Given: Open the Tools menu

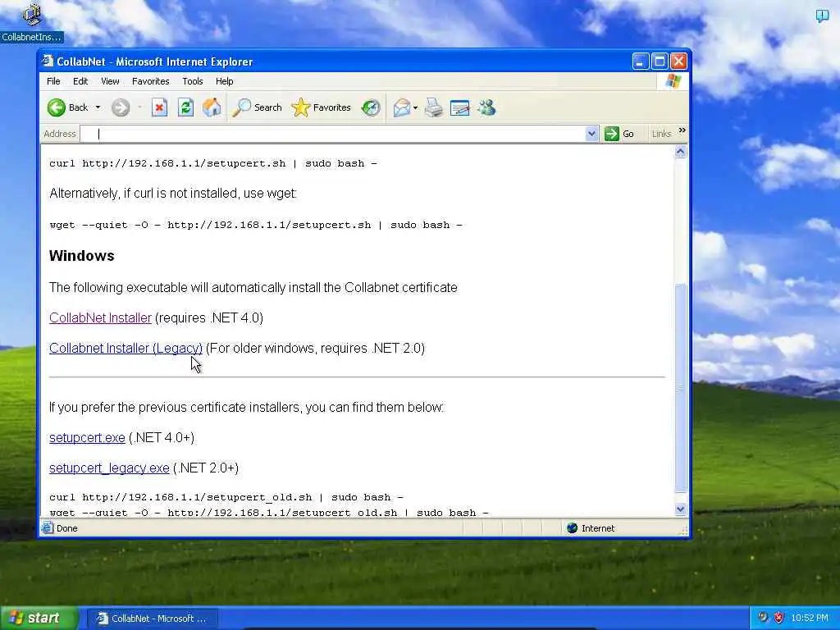Looking at the screenshot, I should point(192,81).
